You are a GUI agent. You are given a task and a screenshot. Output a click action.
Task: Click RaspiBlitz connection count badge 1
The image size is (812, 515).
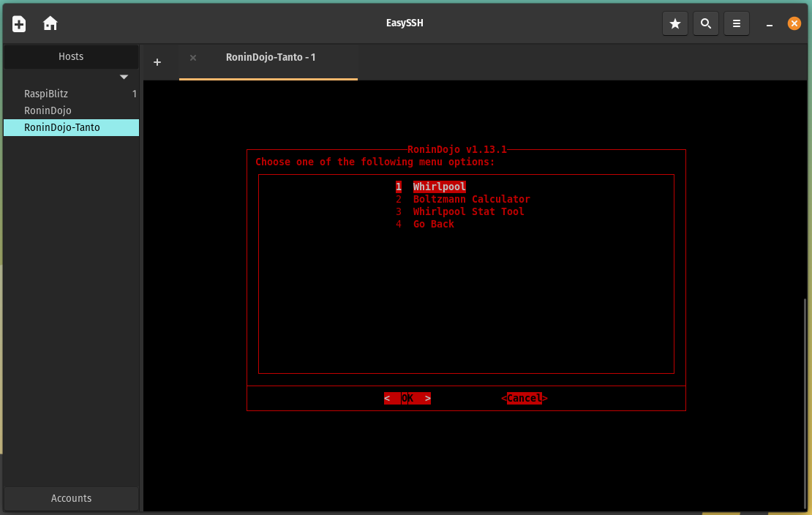[134, 94]
